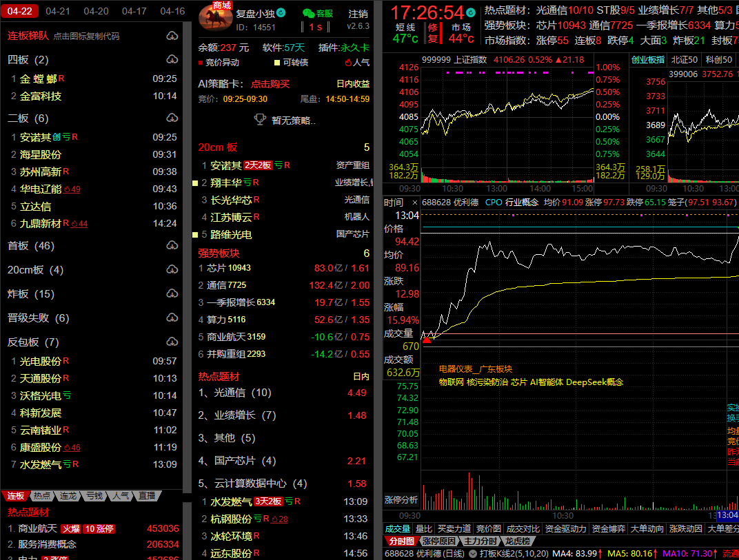Switch to the 04-21 date tab
739x560 pixels.
[x=58, y=11]
